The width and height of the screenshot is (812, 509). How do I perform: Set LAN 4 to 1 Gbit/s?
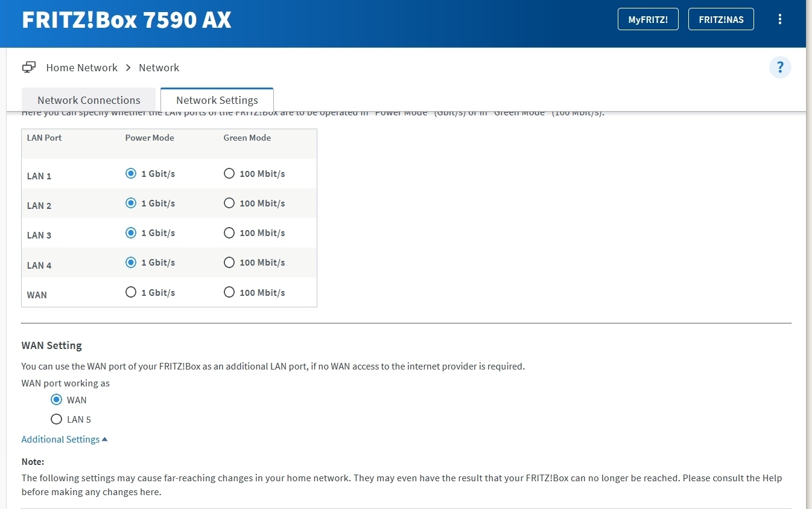[131, 262]
